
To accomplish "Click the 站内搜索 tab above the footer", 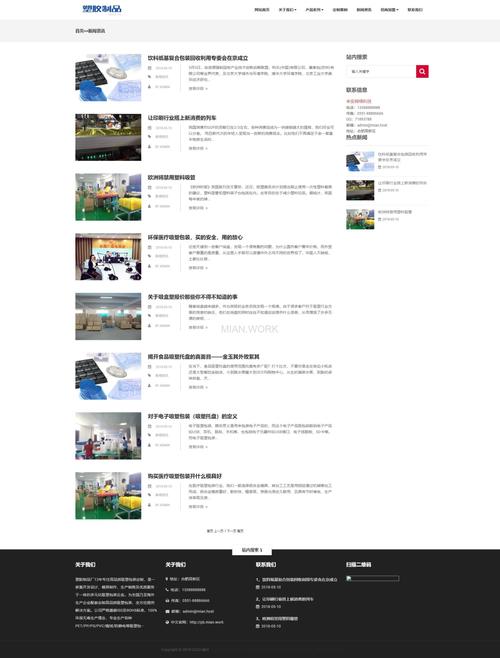I will tap(252, 550).
